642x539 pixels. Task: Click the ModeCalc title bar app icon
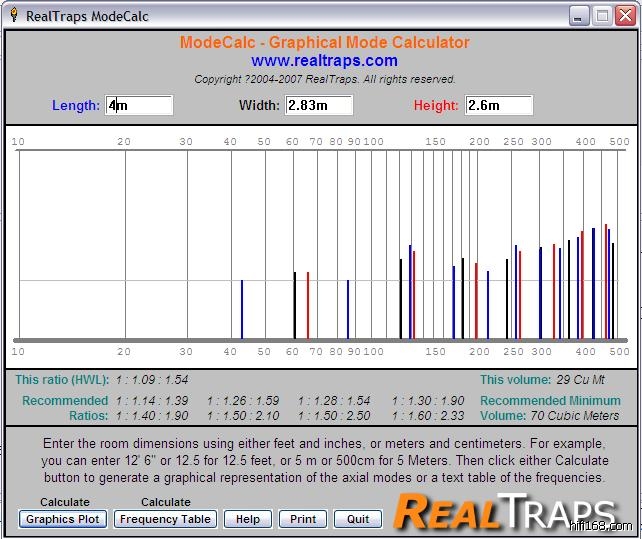click(13, 15)
